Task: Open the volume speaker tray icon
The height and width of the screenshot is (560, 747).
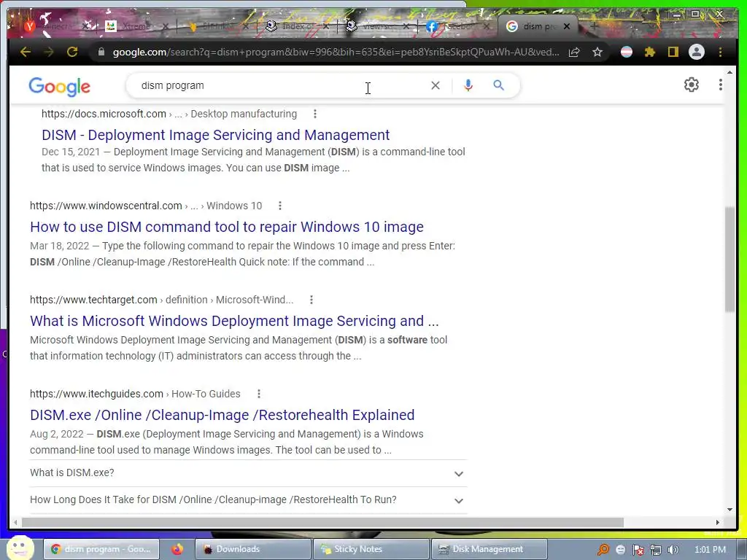Action: [673, 550]
